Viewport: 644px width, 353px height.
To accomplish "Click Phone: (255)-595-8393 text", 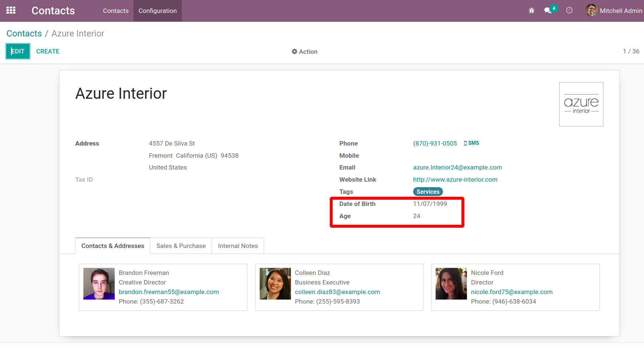I will (327, 301).
